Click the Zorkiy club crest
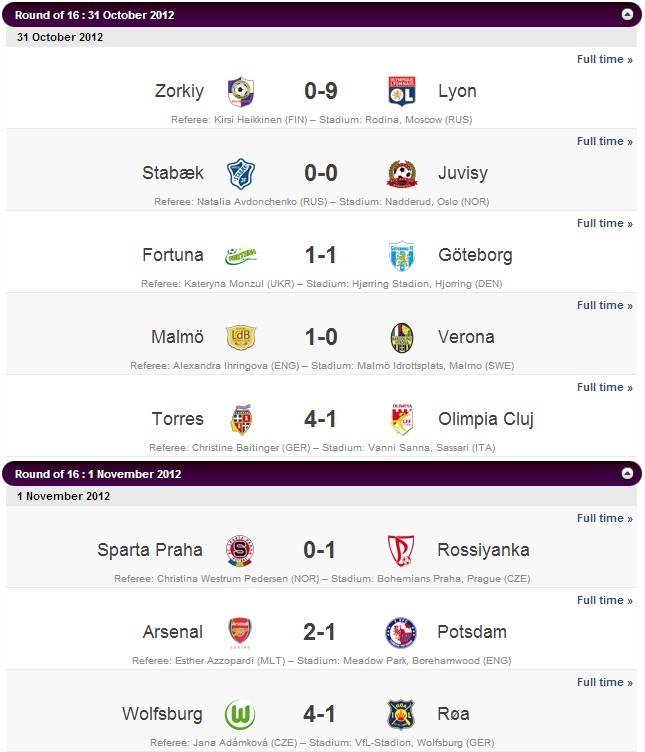 coord(240,91)
